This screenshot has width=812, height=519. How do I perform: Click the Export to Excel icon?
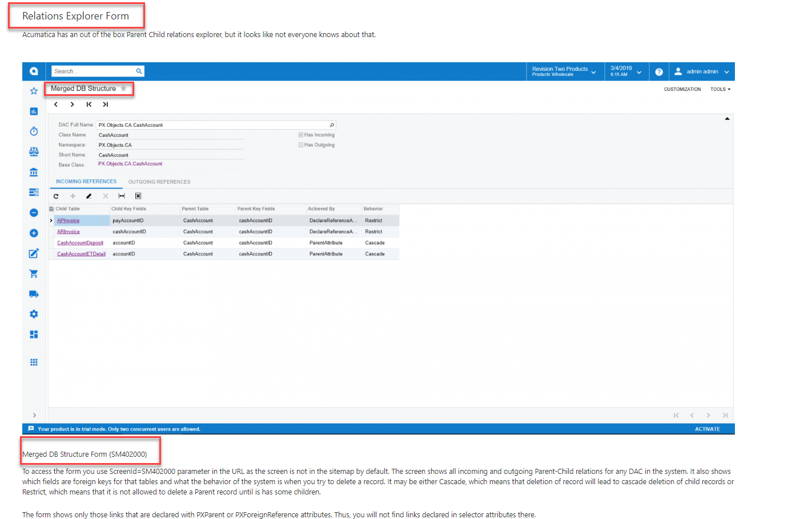[x=138, y=196]
